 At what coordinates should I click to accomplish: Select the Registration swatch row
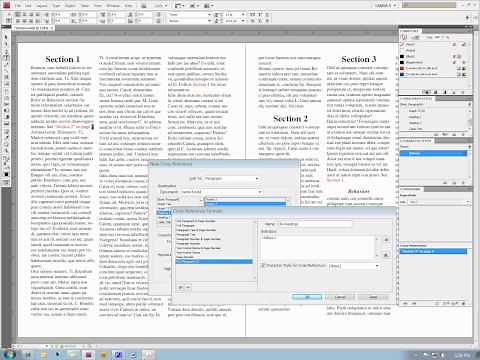(433, 62)
